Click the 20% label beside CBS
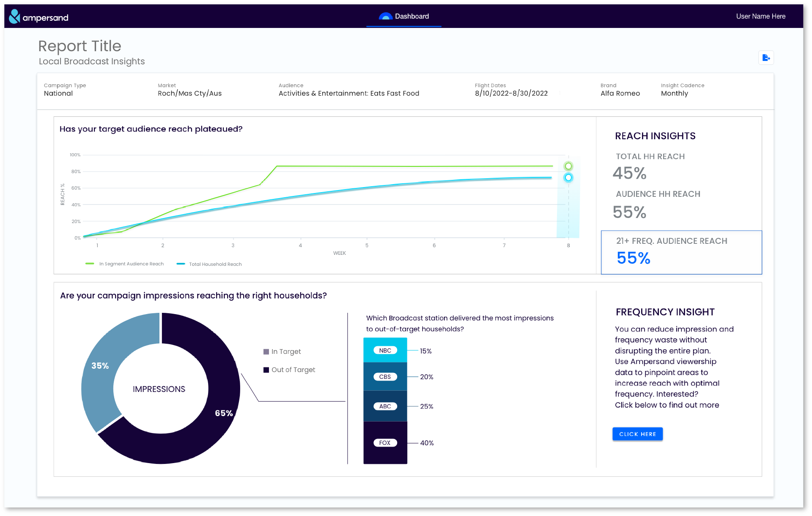The image size is (812, 516). click(x=426, y=377)
